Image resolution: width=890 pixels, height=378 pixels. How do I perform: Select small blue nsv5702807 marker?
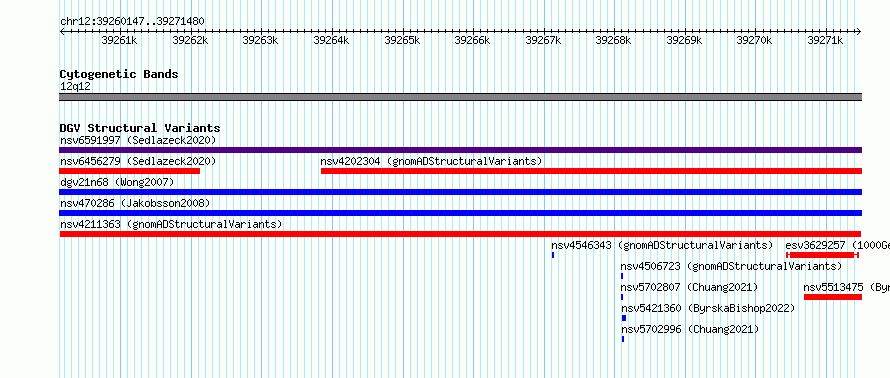pos(622,297)
